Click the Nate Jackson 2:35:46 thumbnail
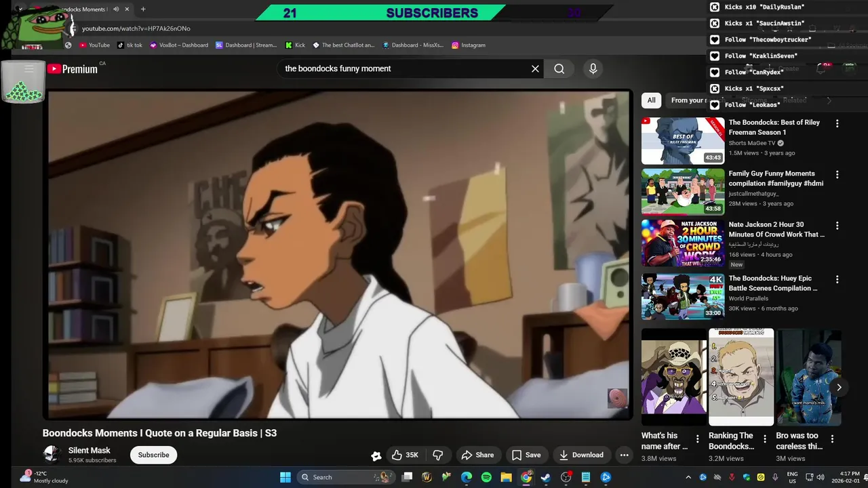The image size is (868, 488). click(683, 243)
